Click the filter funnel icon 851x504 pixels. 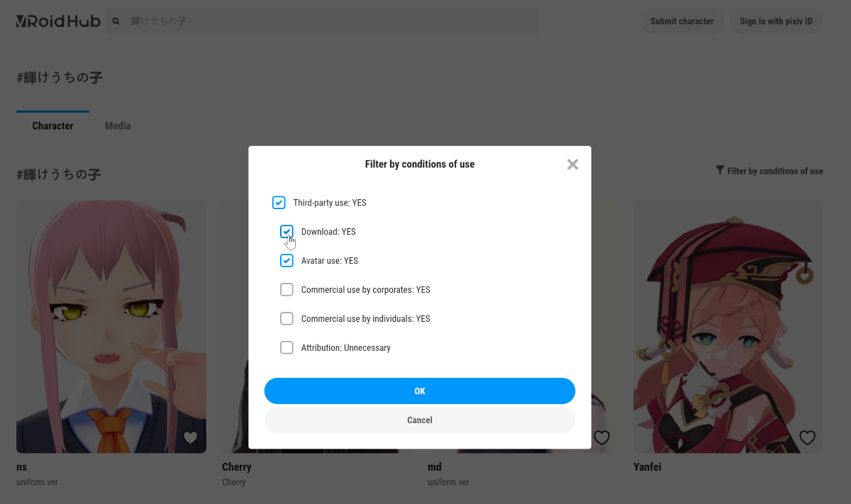pyautogui.click(x=720, y=170)
